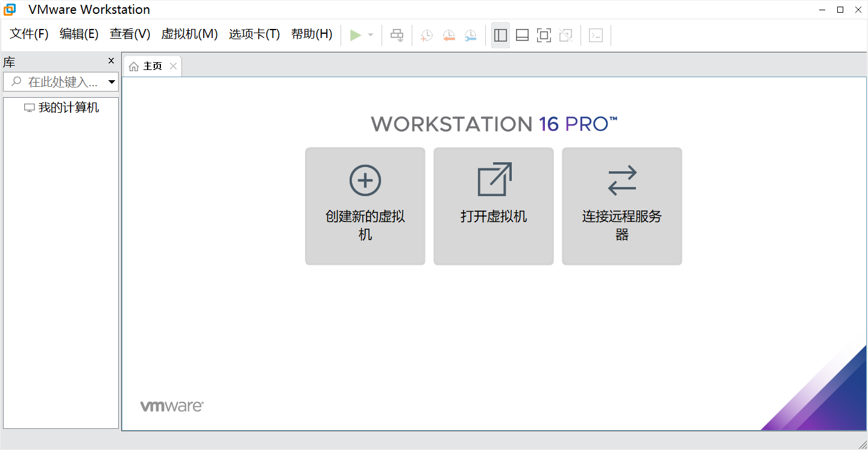Click the Full Screen mode icon

point(544,34)
